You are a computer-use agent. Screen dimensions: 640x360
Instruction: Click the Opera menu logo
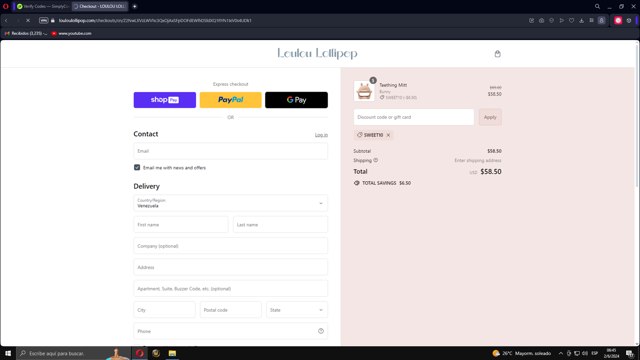click(x=6, y=6)
